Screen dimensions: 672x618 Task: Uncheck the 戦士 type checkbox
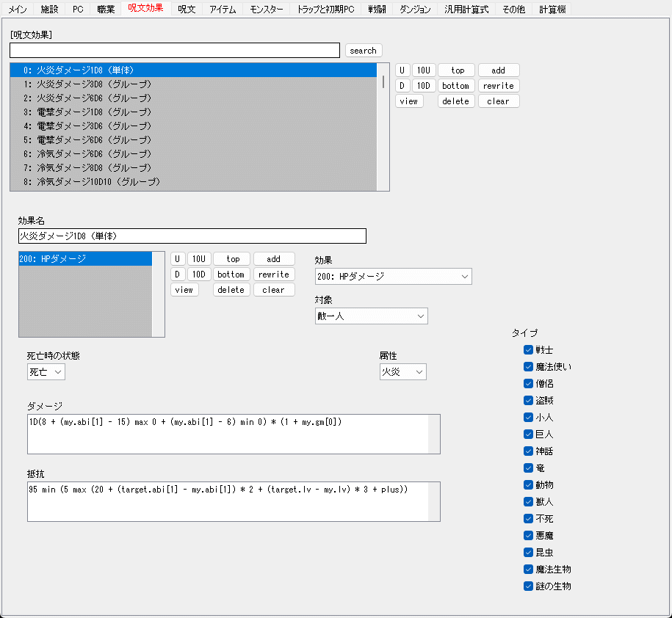tap(529, 350)
